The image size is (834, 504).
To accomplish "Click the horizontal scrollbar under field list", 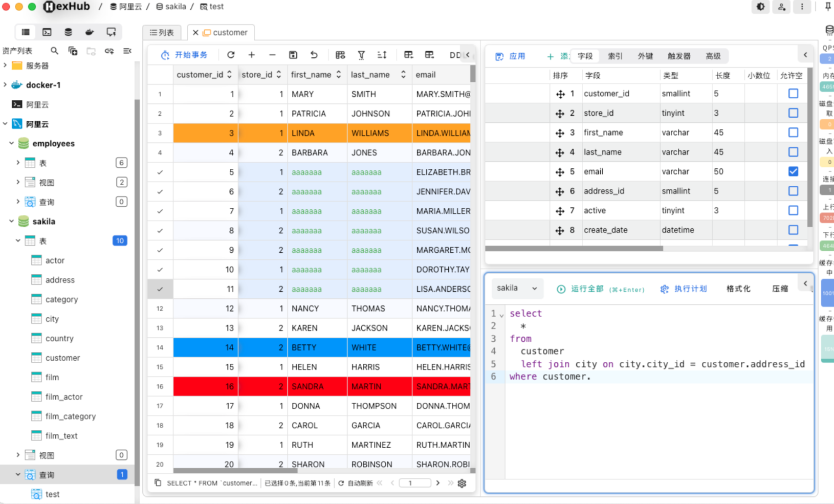I will (x=574, y=248).
